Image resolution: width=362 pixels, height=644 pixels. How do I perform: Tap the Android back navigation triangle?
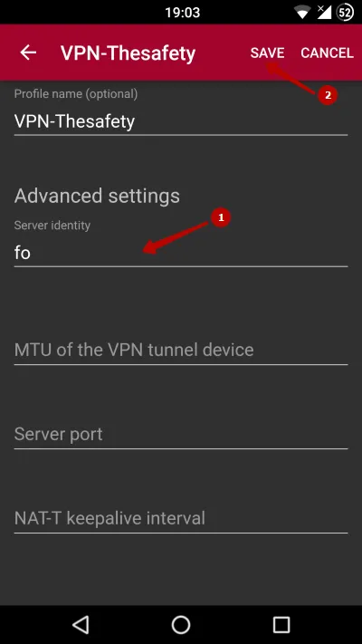pos(81,625)
